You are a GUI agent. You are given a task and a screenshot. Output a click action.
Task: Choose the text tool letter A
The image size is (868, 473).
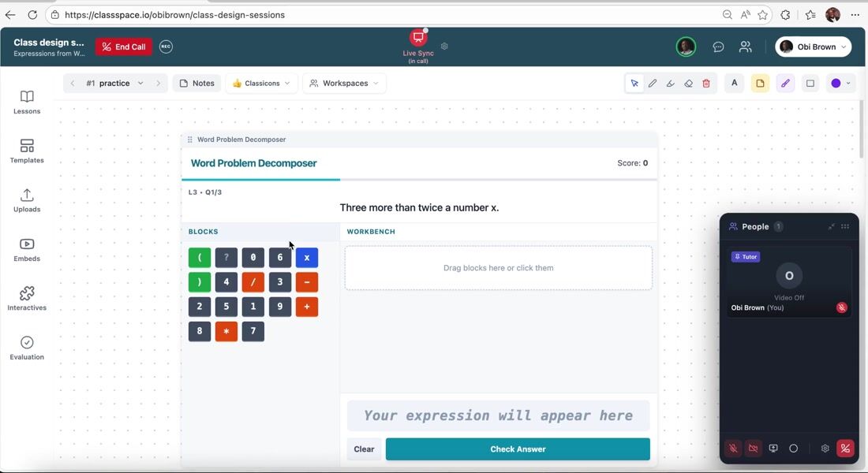tap(735, 84)
